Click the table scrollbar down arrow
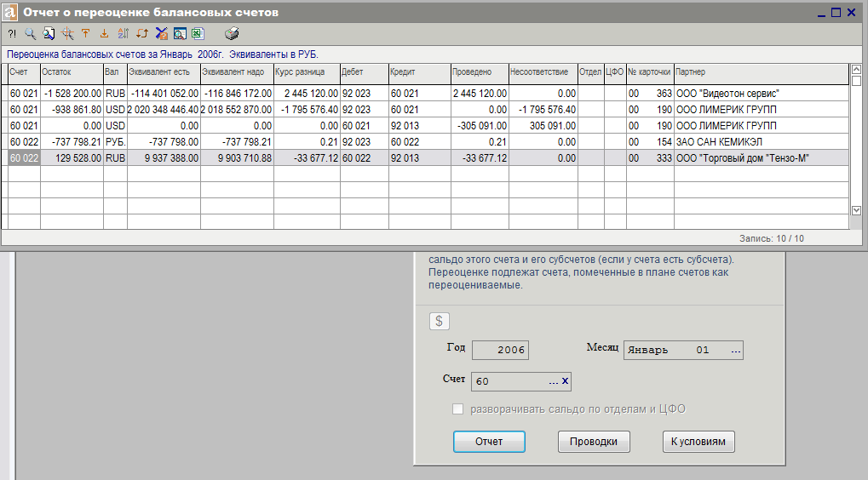Image resolution: width=868 pixels, height=480 pixels. (856, 211)
